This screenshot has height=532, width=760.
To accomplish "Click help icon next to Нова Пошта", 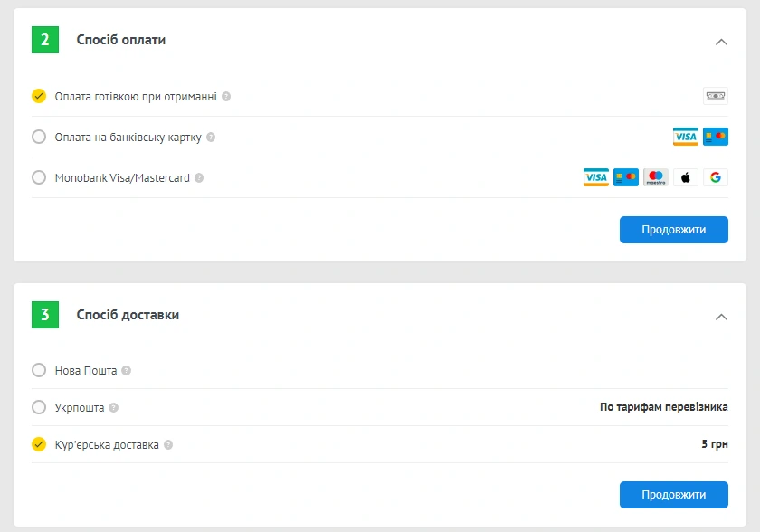I will [127, 370].
